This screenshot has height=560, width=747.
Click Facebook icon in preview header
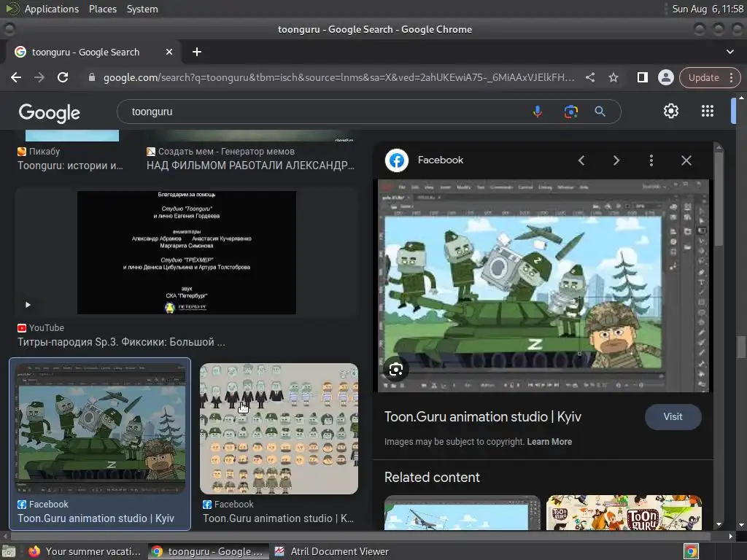tap(396, 160)
